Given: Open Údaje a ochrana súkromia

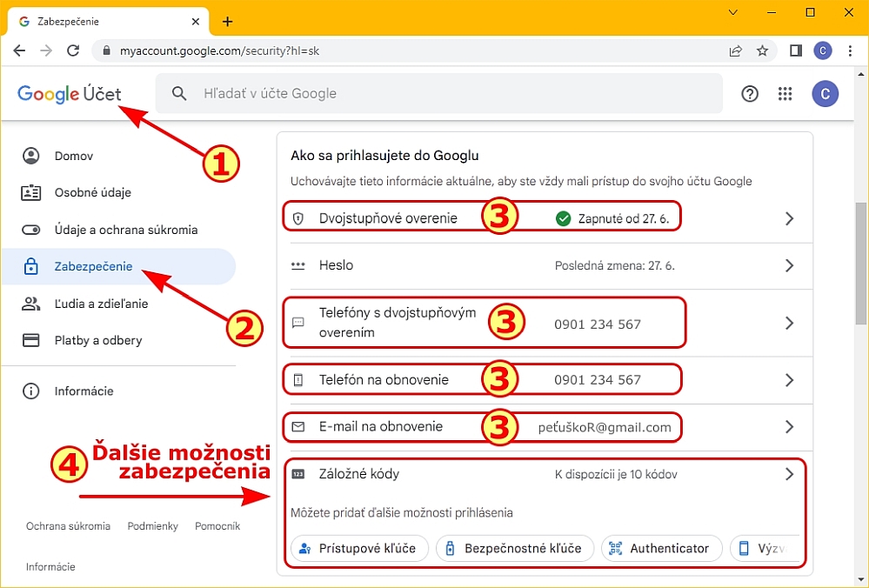Looking at the screenshot, I should pos(119,230).
